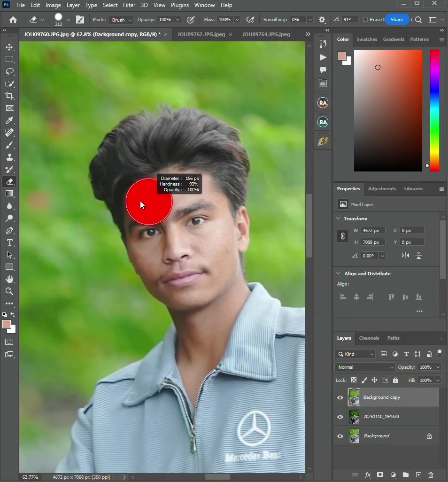Image resolution: width=448 pixels, height=482 pixels.
Task: Open the layer Kind filter dropdown
Action: [x=355, y=354]
